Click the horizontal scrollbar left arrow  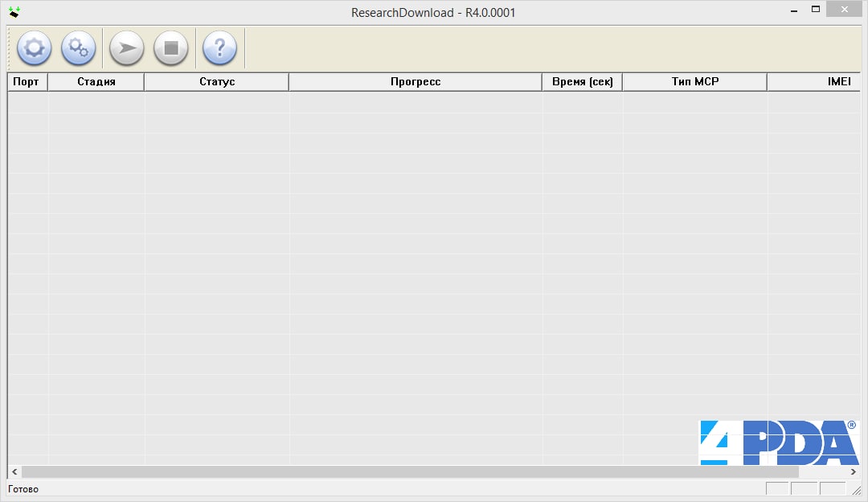point(14,472)
